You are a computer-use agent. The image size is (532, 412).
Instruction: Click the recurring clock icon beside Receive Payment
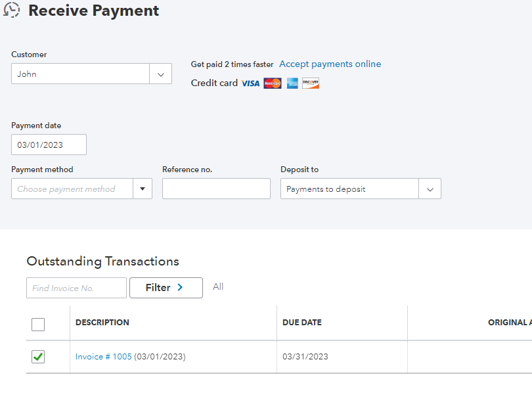pyautogui.click(x=11, y=10)
